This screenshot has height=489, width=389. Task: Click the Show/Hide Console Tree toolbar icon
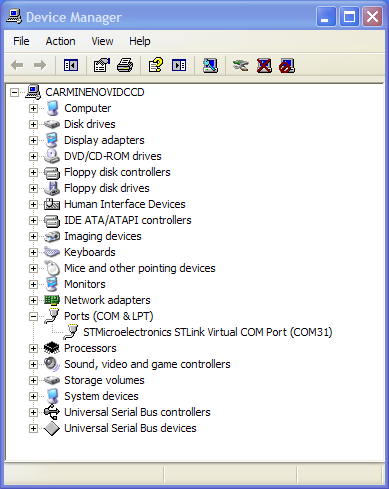(x=71, y=65)
